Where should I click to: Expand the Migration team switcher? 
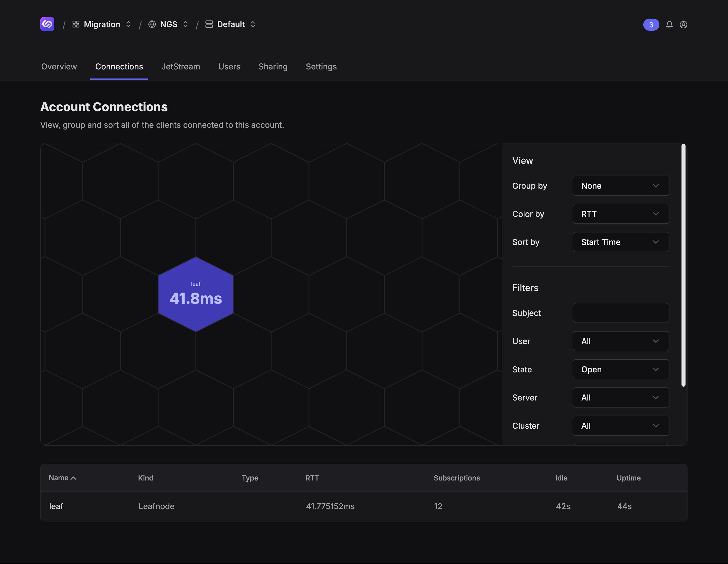tap(128, 24)
